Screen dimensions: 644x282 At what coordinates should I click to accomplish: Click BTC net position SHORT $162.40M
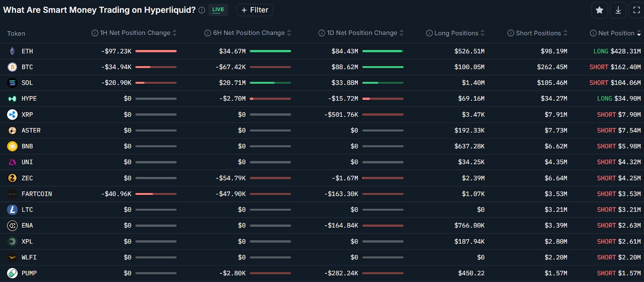[615, 67]
